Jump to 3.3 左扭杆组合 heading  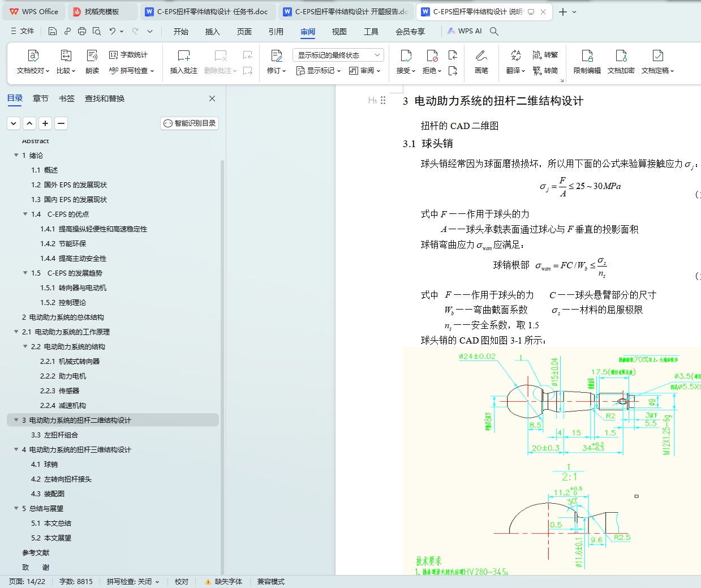click(x=54, y=435)
